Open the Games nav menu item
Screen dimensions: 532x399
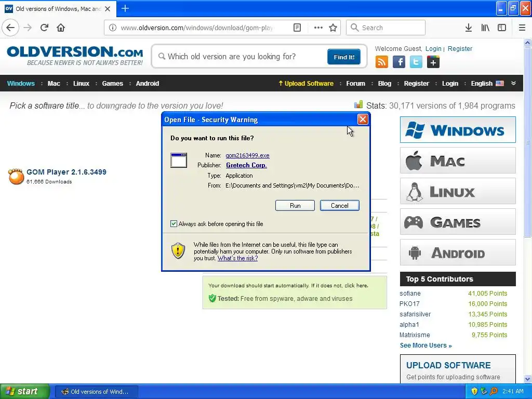coord(113,84)
